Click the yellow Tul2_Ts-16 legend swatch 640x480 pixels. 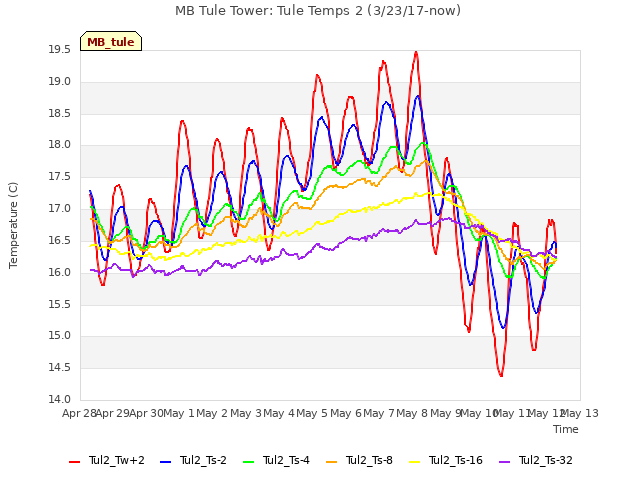pos(415,462)
